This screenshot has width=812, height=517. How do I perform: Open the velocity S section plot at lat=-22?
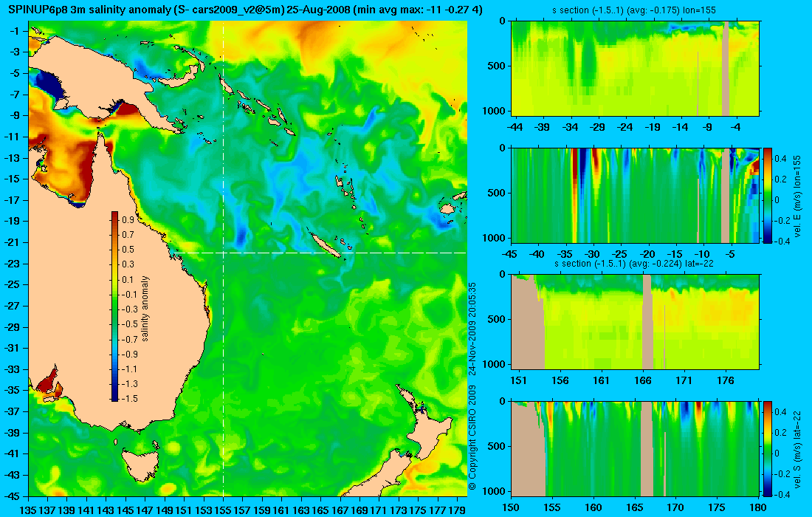636,448
